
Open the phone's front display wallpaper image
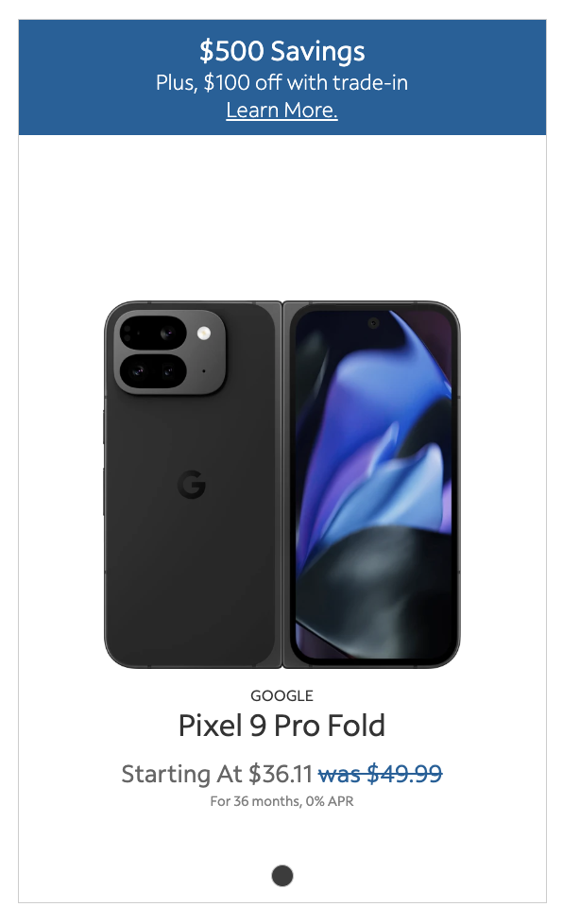[373, 485]
